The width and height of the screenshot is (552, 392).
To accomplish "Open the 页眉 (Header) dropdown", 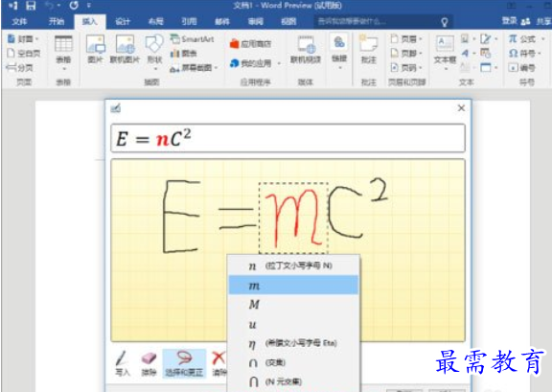I will tap(406, 38).
